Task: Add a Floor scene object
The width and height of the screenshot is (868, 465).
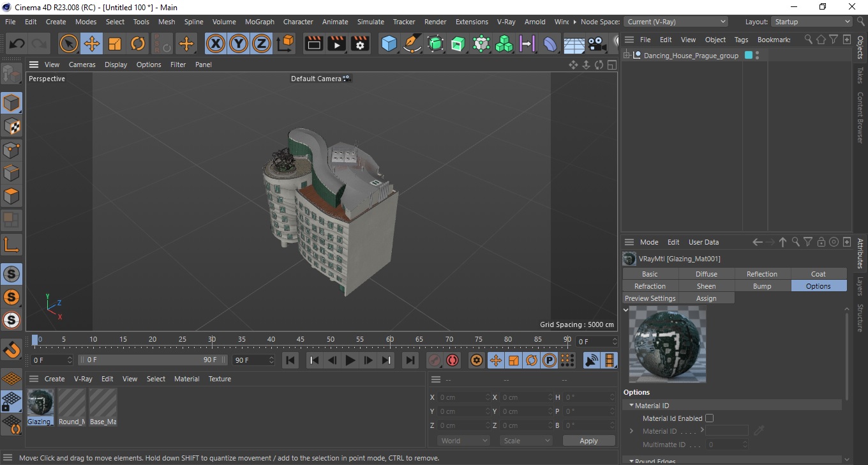Action: point(574,44)
